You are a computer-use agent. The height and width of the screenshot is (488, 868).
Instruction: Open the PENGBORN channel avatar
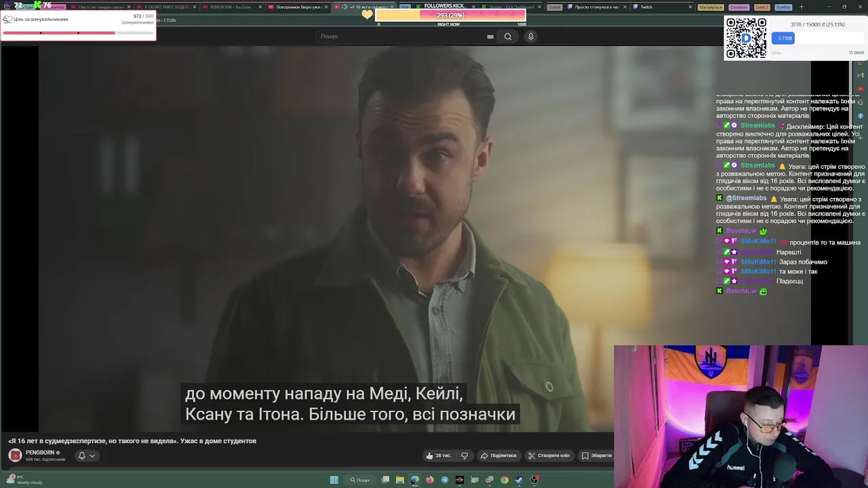[x=15, y=455]
